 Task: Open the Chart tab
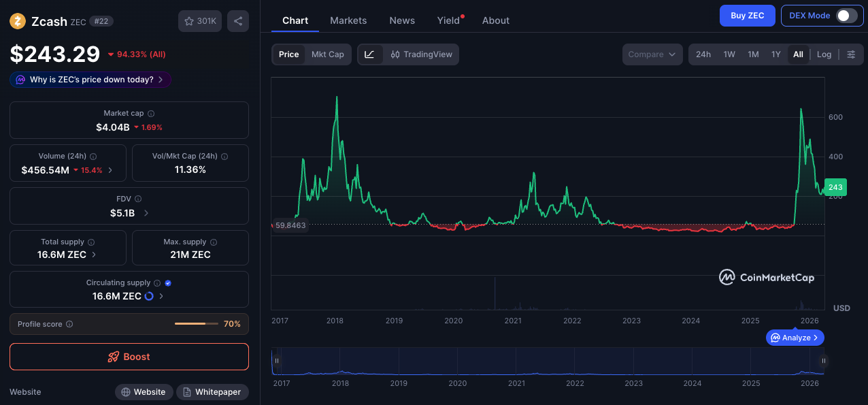point(295,20)
